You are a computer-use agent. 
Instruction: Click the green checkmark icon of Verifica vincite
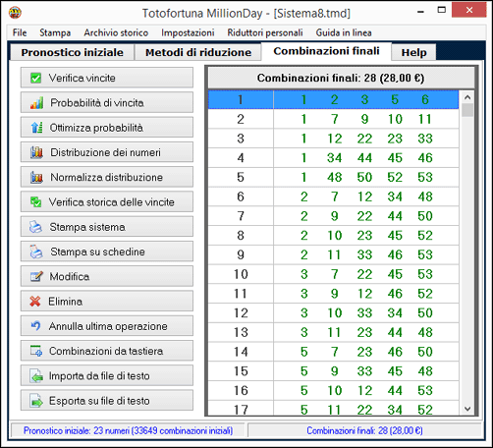[x=35, y=78]
